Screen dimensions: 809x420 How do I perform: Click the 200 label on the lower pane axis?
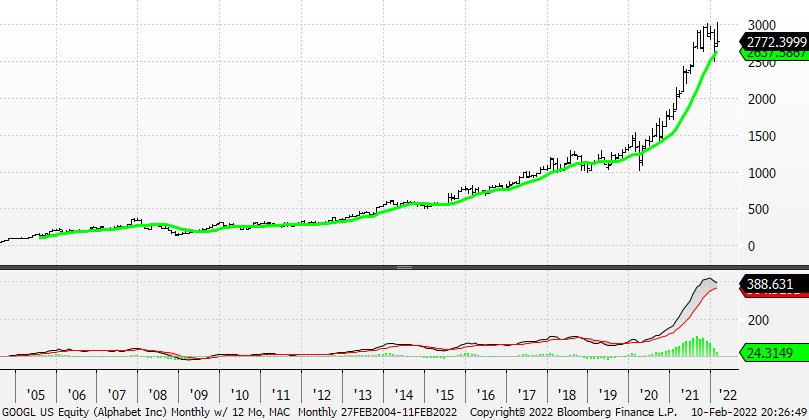758,320
